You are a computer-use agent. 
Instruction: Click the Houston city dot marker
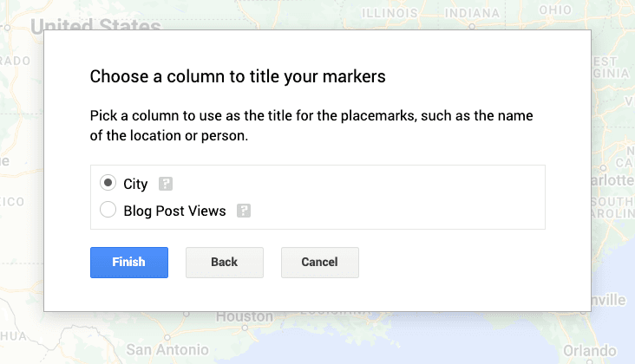point(245,329)
